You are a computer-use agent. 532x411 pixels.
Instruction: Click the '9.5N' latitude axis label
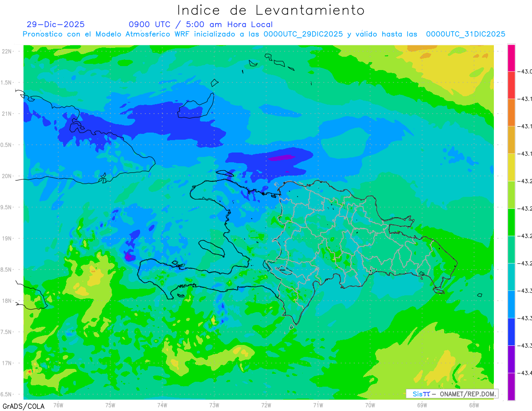7,207
